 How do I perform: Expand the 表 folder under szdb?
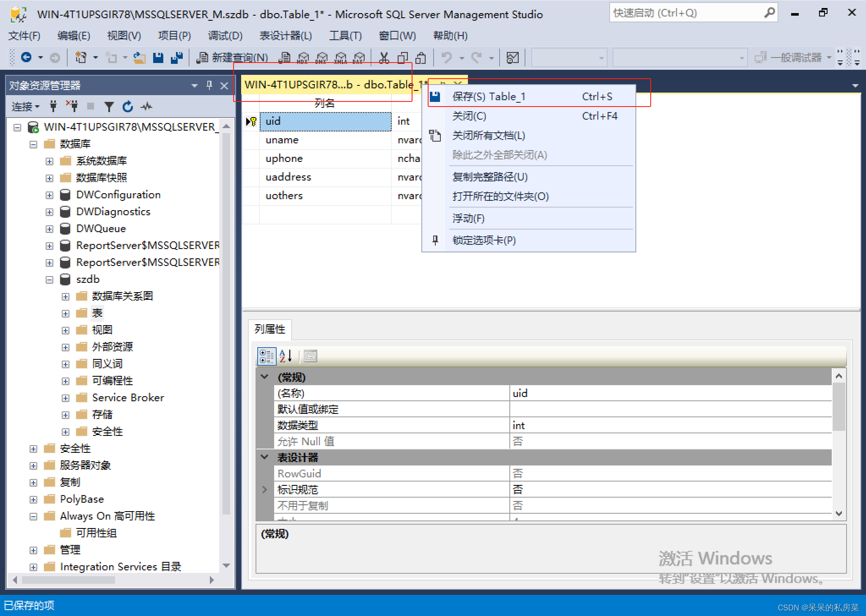coord(66,313)
